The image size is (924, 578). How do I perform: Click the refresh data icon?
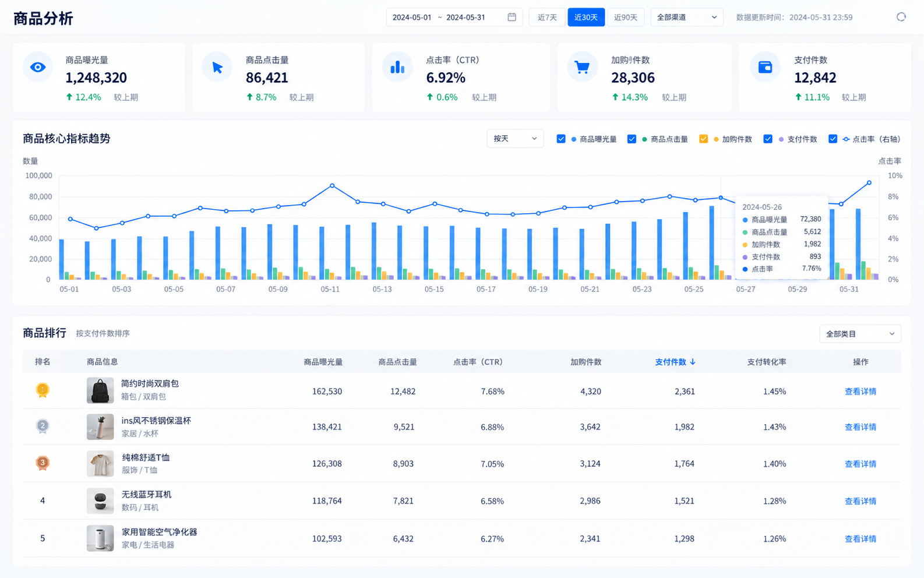point(901,17)
